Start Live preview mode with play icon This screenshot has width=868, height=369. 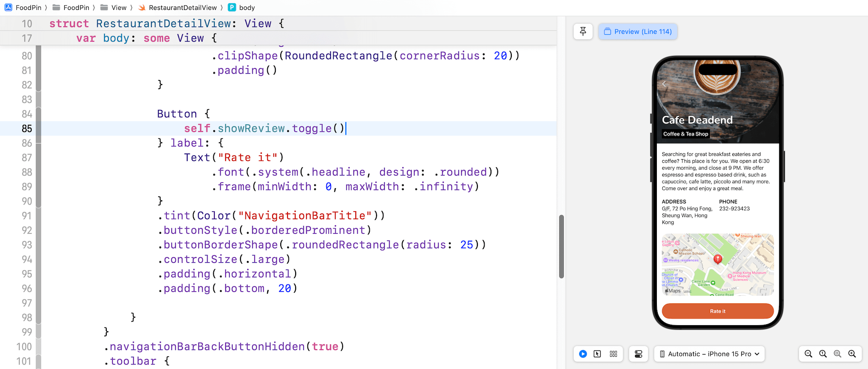(x=583, y=354)
